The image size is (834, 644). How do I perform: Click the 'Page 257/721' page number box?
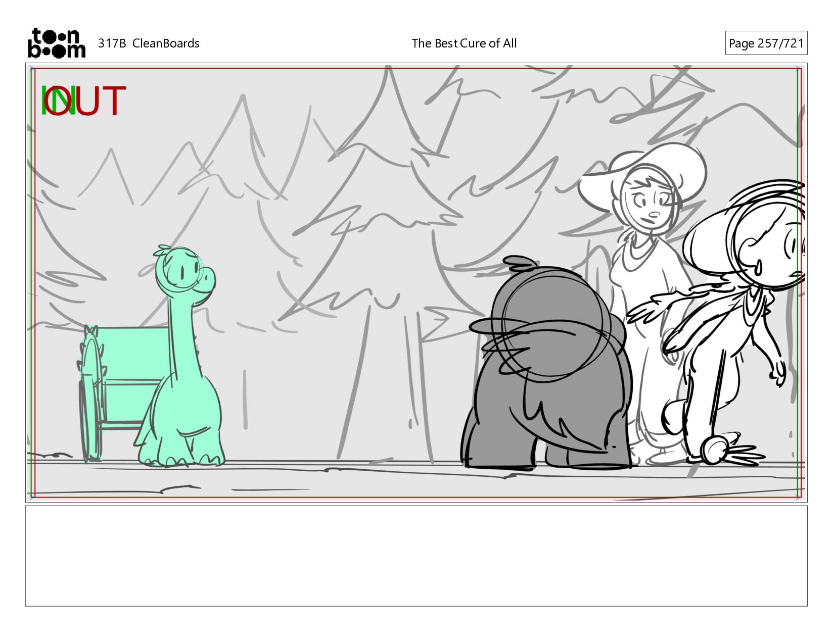766,43
